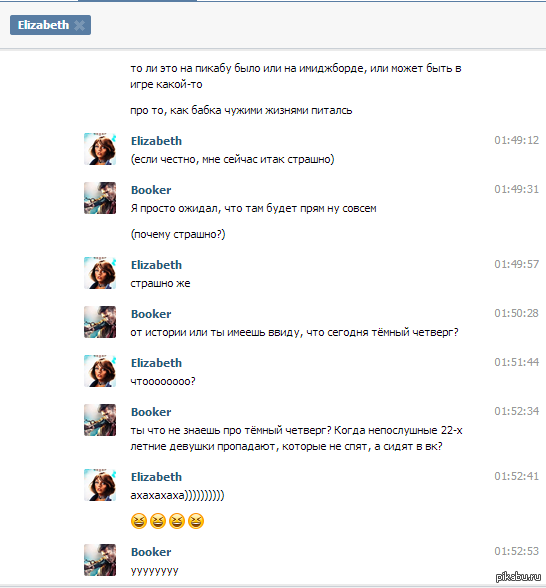Open Elizabeth's avatar at 01:49:57 message
Viewport: 546px width, 588px height.
coord(100,273)
